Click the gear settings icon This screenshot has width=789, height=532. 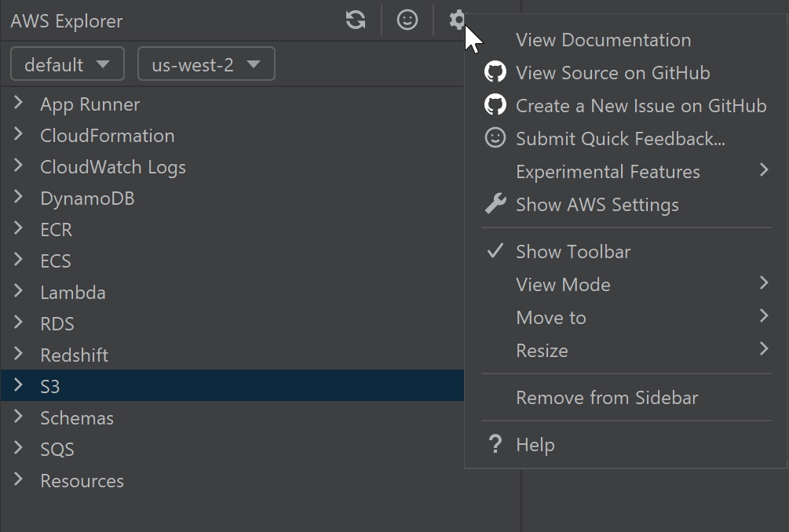click(457, 20)
